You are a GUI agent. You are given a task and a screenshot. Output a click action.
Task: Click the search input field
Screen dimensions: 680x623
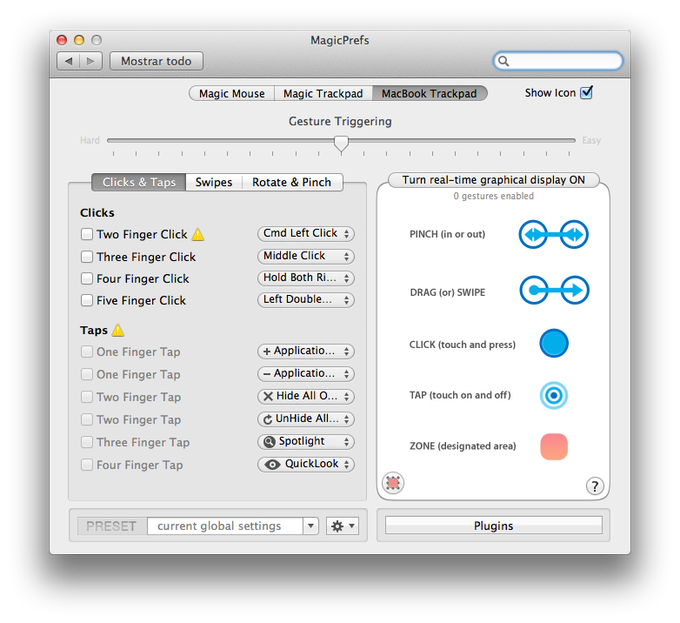[558, 61]
